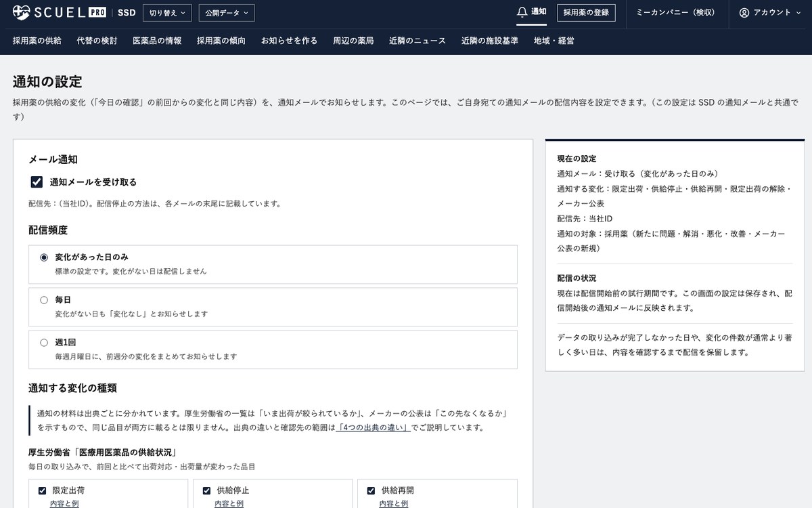This screenshot has width=812, height=508.
Task: Click the メール通知 heading
Action: pos(53,160)
